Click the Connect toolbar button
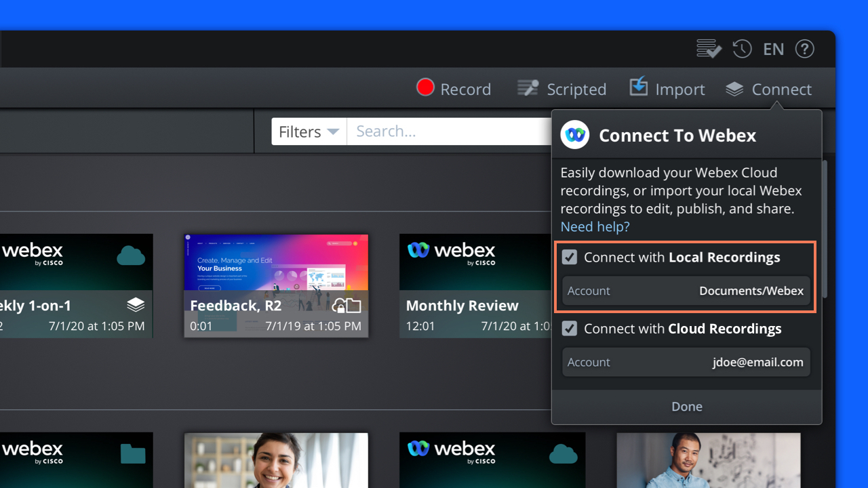This screenshot has width=868, height=488. click(768, 89)
